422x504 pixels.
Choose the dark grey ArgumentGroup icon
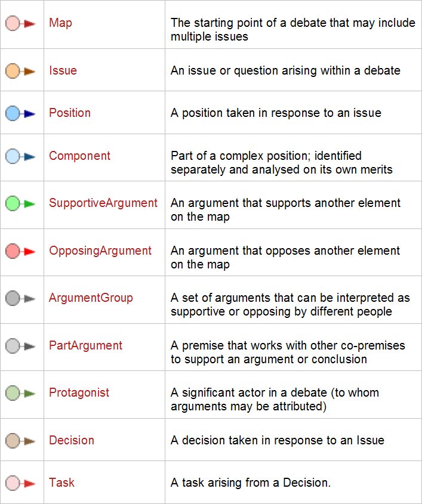tap(20, 298)
